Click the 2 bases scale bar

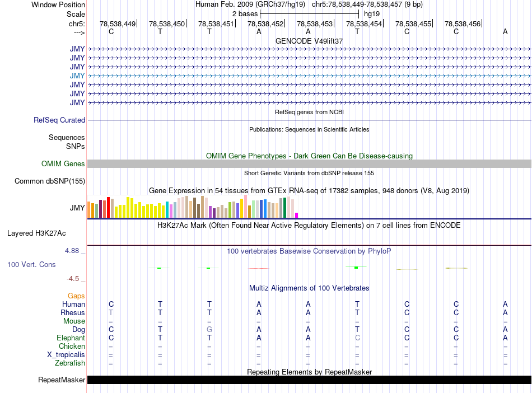click(x=309, y=13)
